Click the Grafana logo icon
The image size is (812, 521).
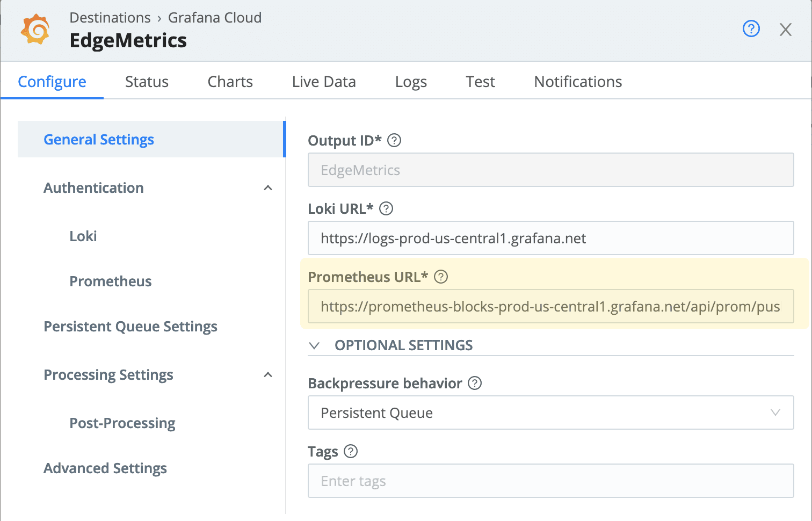[x=35, y=30]
